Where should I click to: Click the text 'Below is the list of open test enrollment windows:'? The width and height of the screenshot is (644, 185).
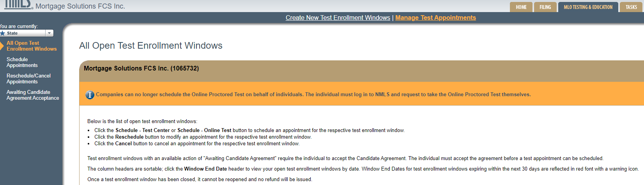coord(142,122)
